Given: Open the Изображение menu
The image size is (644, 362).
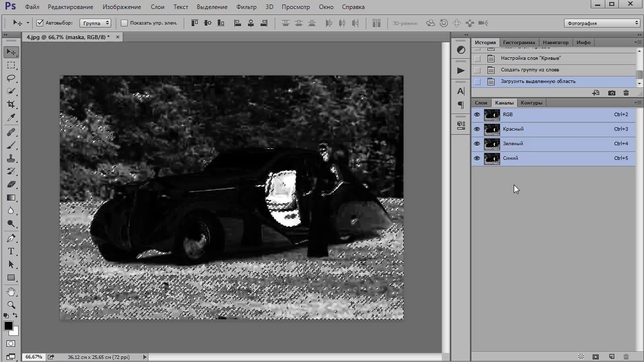Looking at the screenshot, I should tap(122, 7).
